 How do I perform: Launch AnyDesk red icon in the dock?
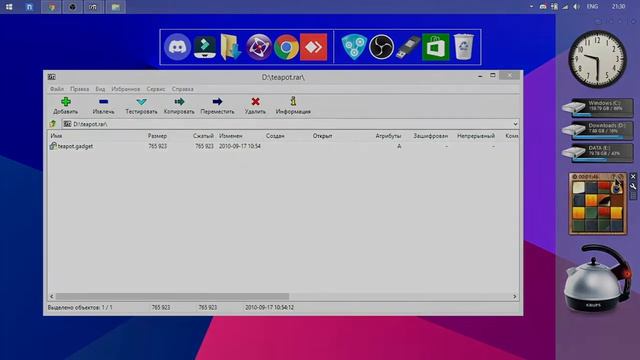(x=313, y=47)
